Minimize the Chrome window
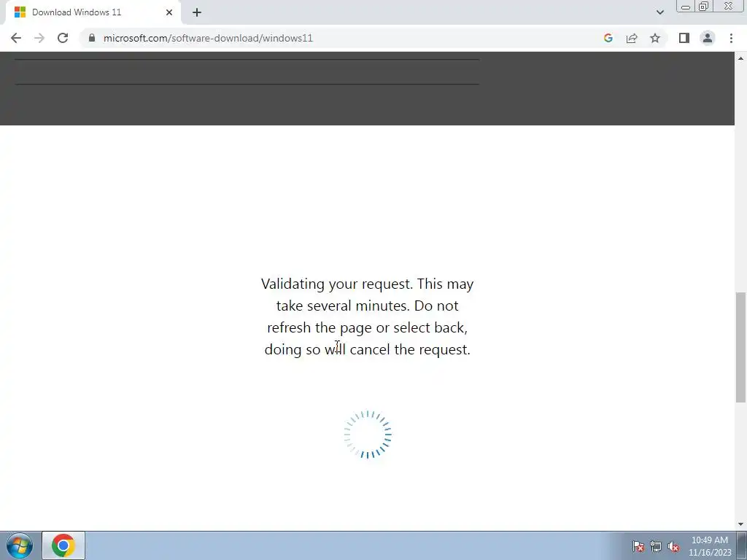Image resolution: width=747 pixels, height=560 pixels. 686,6
